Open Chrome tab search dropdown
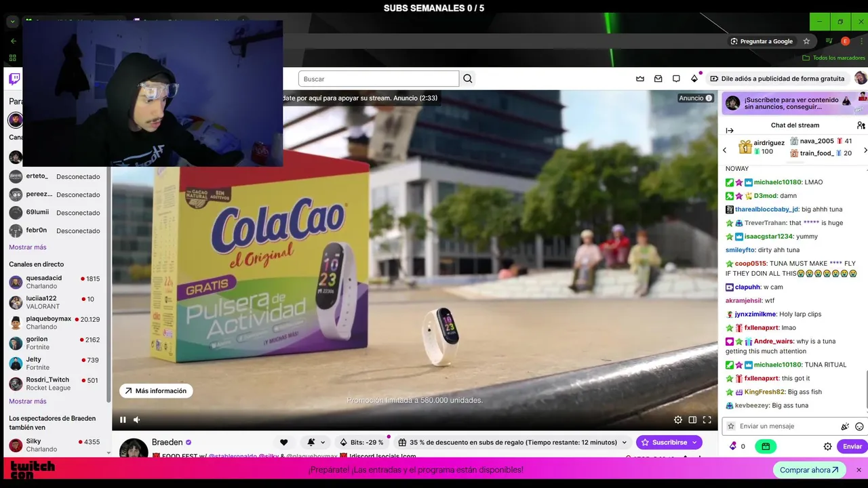This screenshot has width=868, height=488. 12,22
